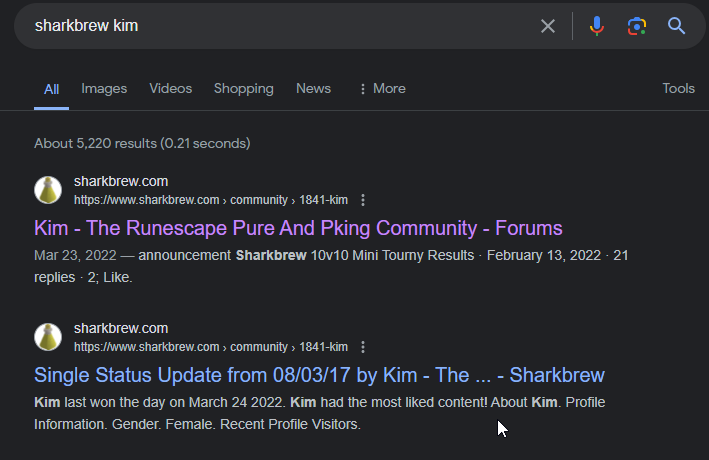This screenshot has width=709, height=460.
Task: Switch to the News tab
Action: pyautogui.click(x=313, y=89)
